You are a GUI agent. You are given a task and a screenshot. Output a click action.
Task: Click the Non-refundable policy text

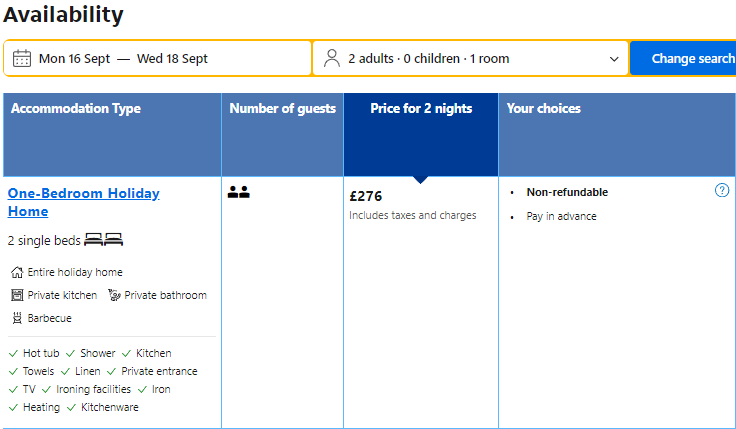(567, 192)
